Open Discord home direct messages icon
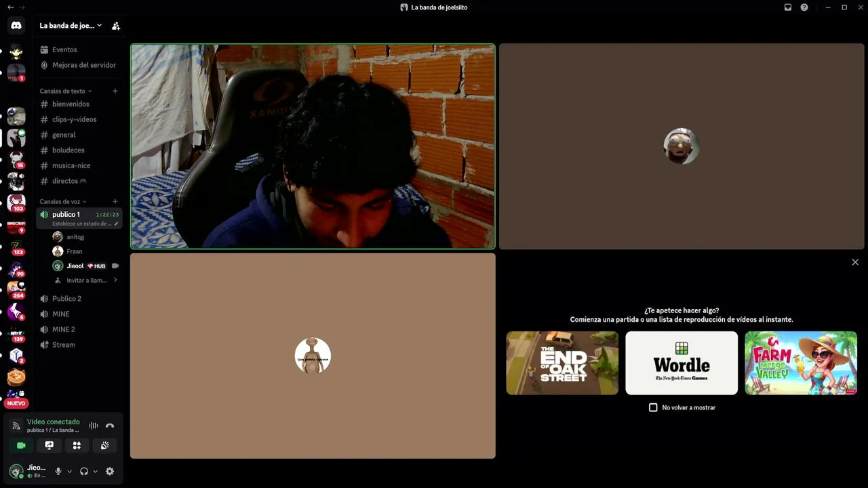868x488 pixels. tap(16, 26)
